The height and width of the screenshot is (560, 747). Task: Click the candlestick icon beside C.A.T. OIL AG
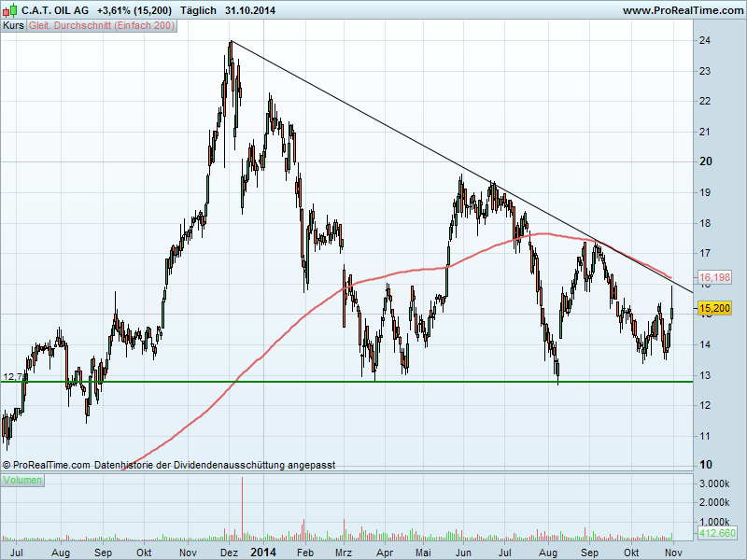[10, 10]
